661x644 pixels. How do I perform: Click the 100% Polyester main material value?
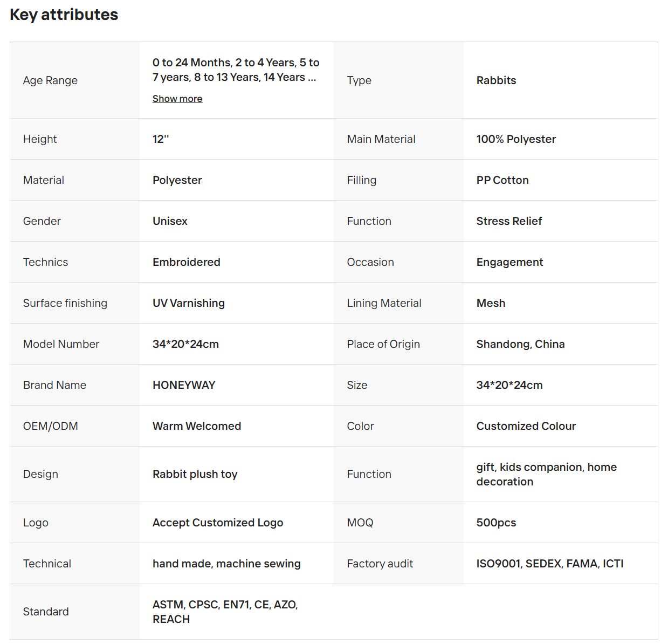[x=516, y=139]
